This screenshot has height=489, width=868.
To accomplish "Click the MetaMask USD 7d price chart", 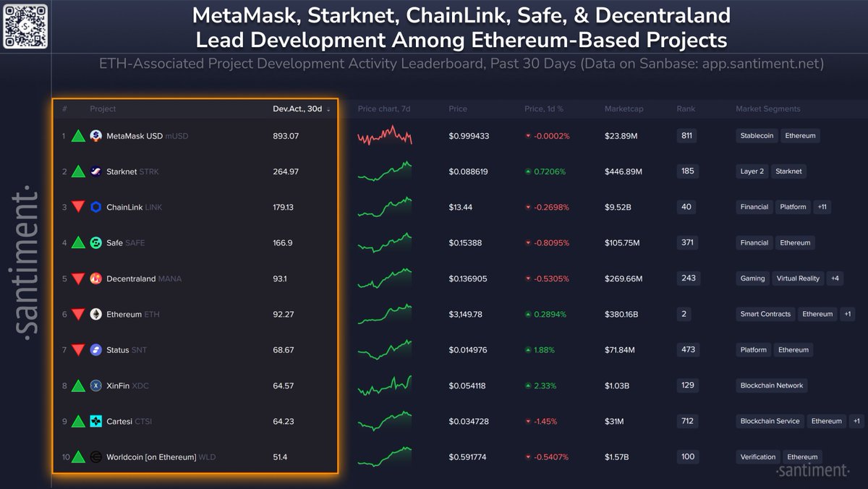I will pyautogui.click(x=384, y=135).
